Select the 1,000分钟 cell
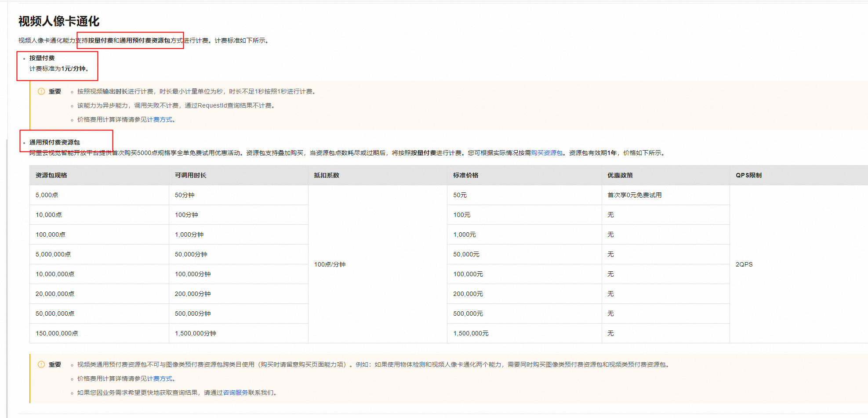868x418 pixels. (239, 234)
